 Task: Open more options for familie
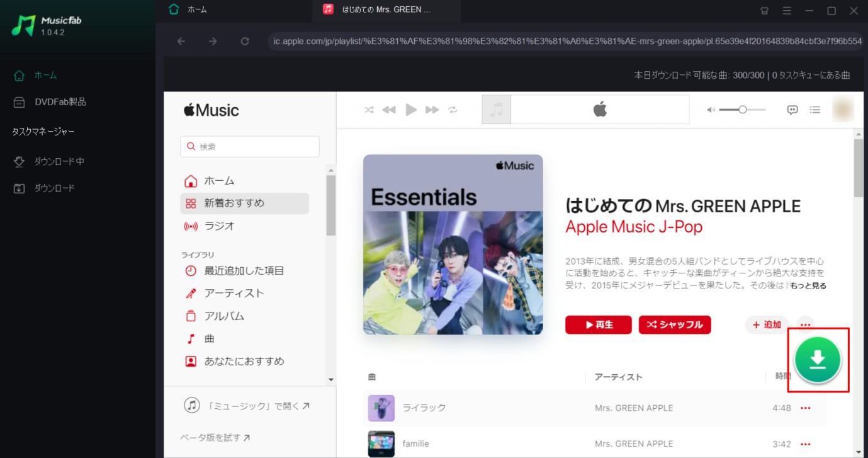805,444
